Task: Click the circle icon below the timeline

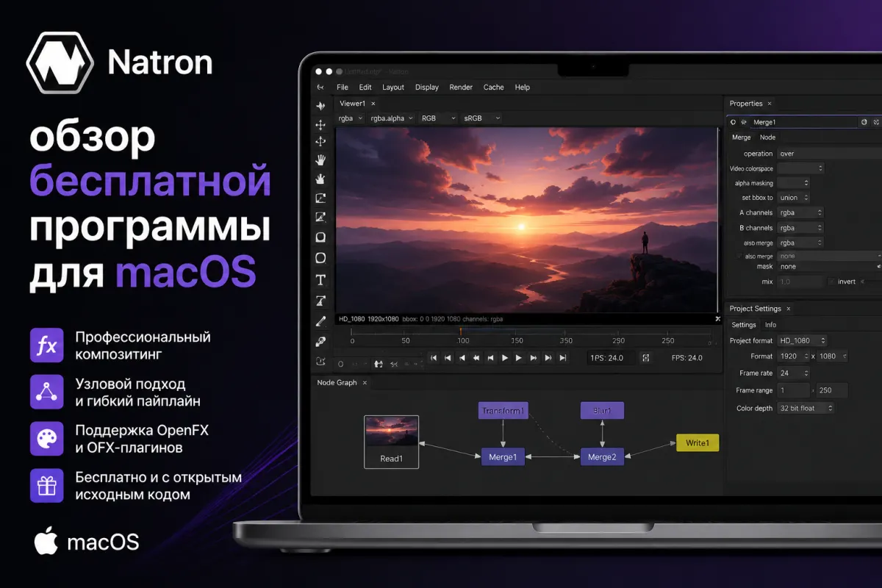Action: (341, 363)
